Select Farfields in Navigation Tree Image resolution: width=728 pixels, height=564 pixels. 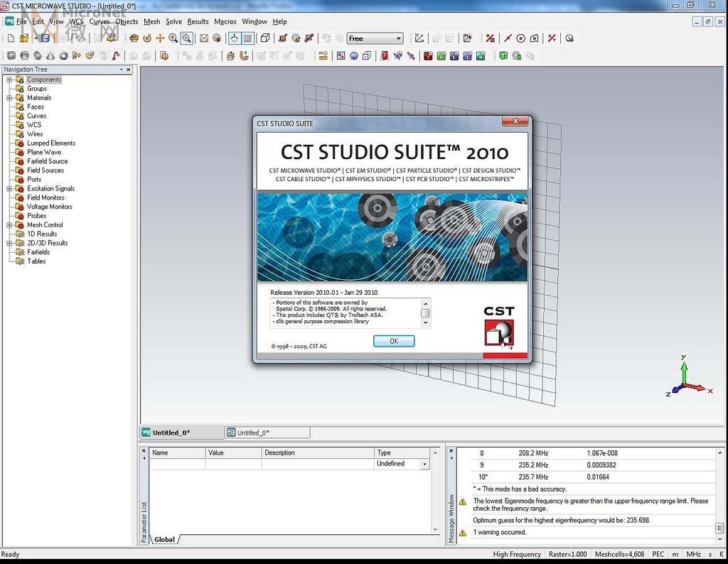coord(38,252)
